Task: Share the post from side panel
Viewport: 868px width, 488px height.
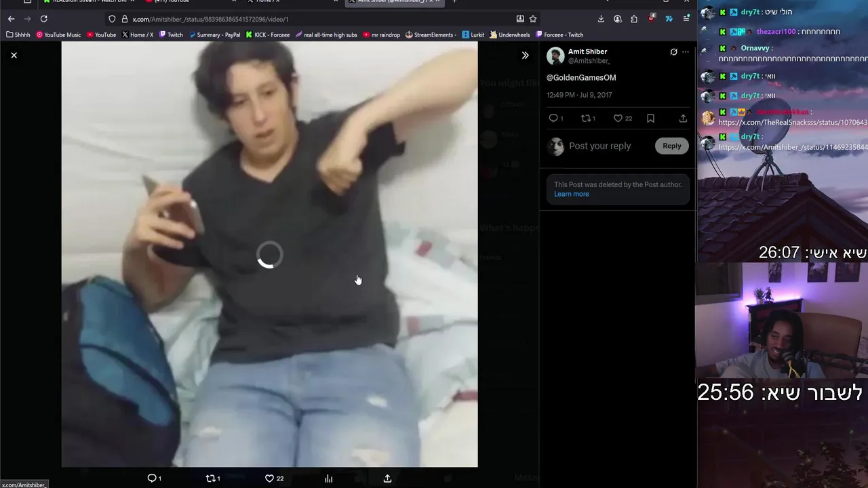Action: (683, 119)
